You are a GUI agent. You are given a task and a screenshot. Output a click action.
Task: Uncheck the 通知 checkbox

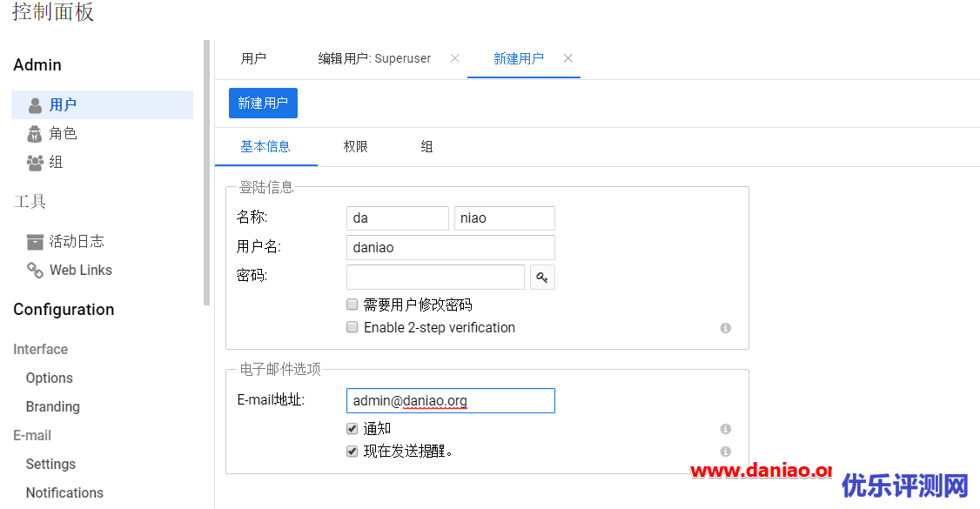(x=352, y=428)
